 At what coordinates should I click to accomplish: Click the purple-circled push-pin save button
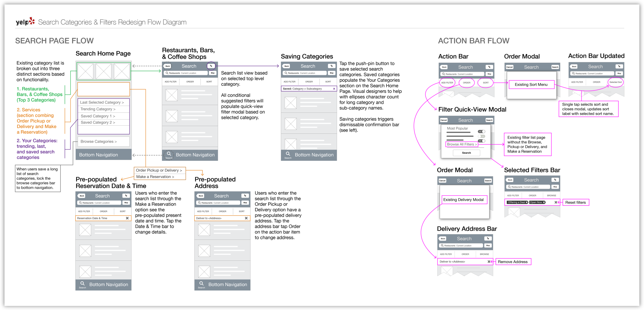point(211,66)
